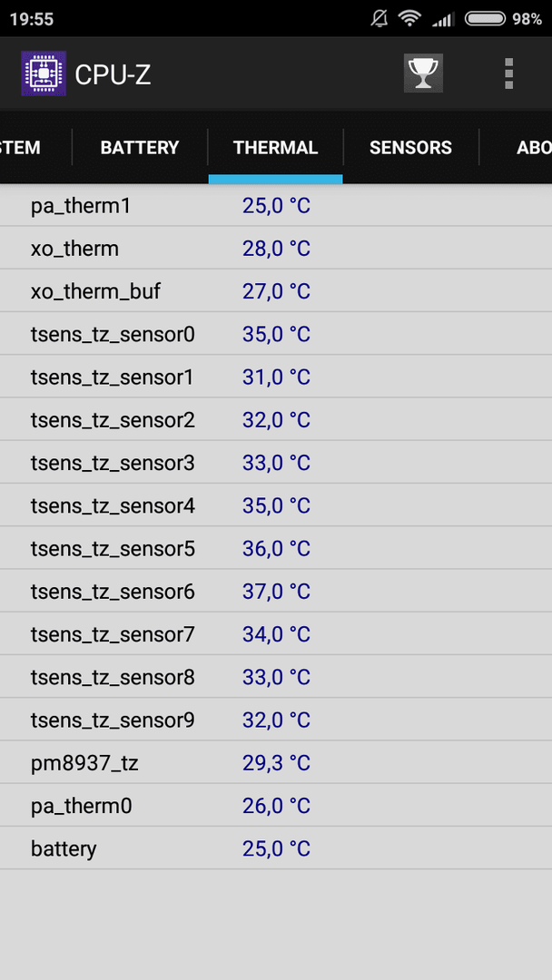552x980 pixels.
Task: Tap the clock showing 19:55
Action: [x=32, y=19]
